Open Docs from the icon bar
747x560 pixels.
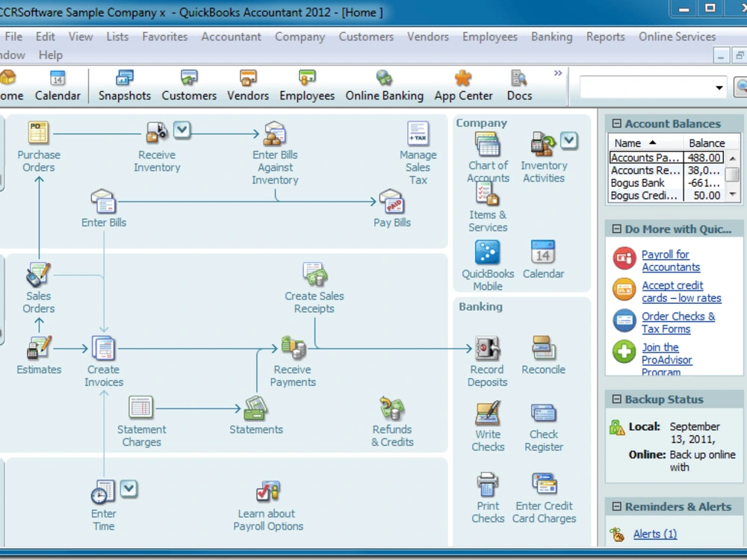point(519,86)
